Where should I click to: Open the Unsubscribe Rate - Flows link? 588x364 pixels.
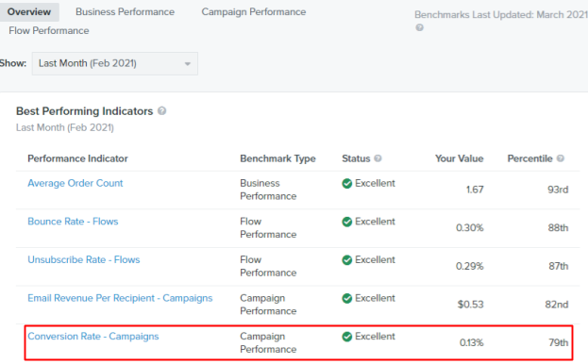pyautogui.click(x=84, y=259)
